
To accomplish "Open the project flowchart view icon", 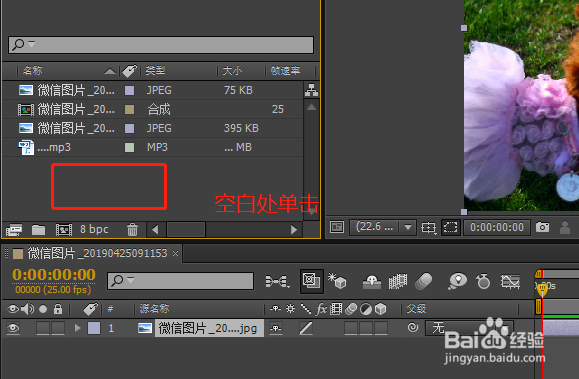I will pos(311,90).
